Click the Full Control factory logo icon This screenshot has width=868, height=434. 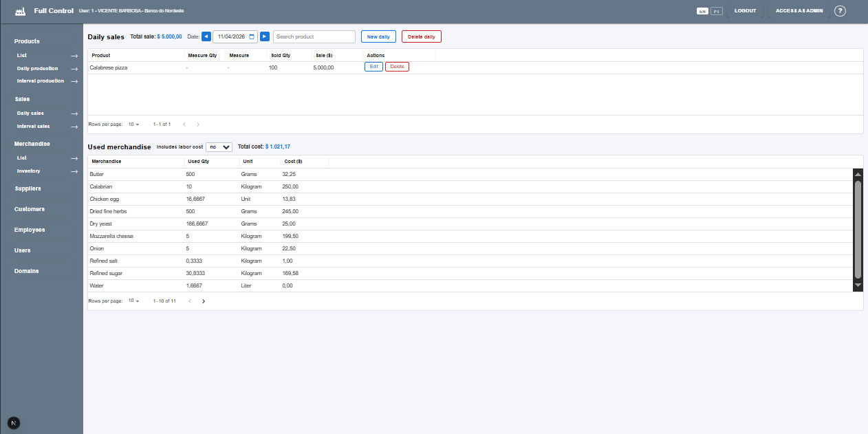coord(20,12)
